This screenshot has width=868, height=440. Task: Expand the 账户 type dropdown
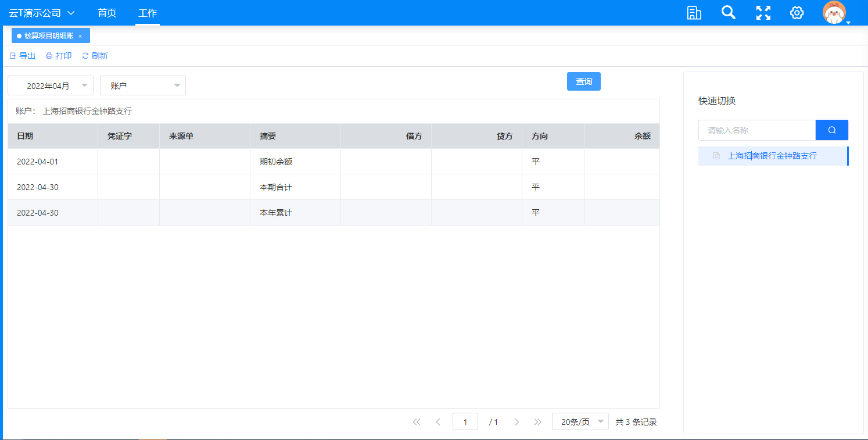pos(143,85)
